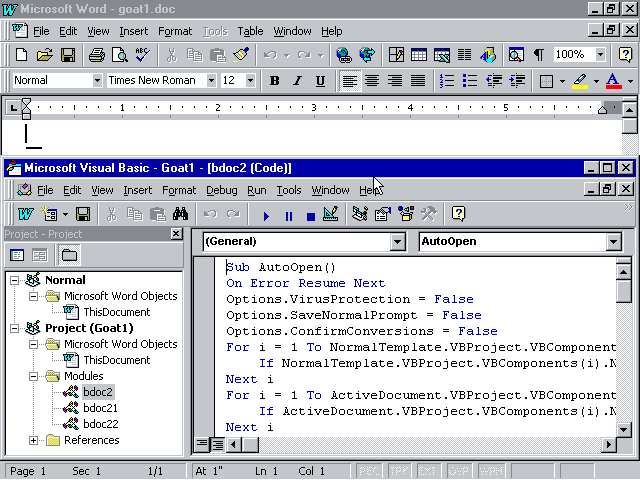Open a file with the Open folder icon

point(44,55)
